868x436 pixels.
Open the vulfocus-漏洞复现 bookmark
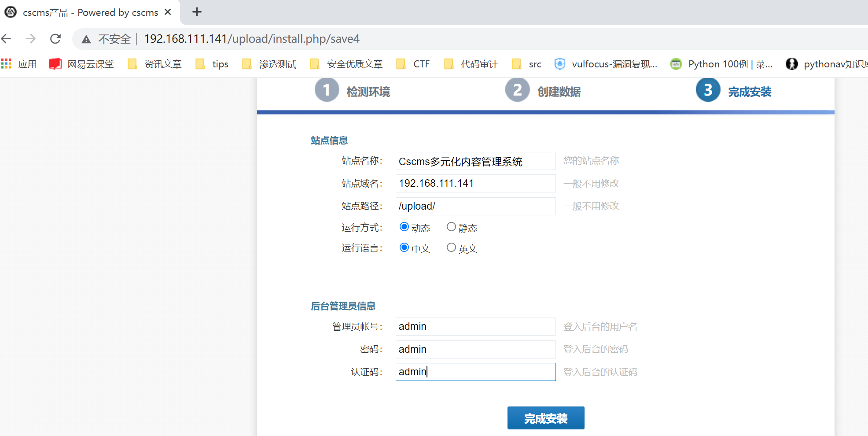pyautogui.click(x=606, y=64)
